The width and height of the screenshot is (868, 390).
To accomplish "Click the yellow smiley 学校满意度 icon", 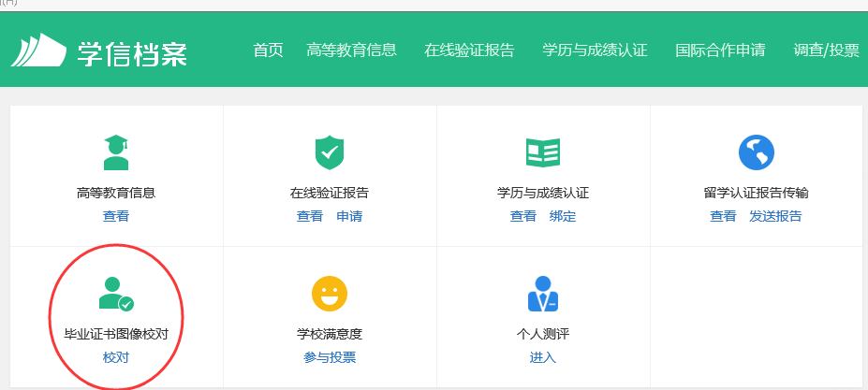I will (330, 294).
